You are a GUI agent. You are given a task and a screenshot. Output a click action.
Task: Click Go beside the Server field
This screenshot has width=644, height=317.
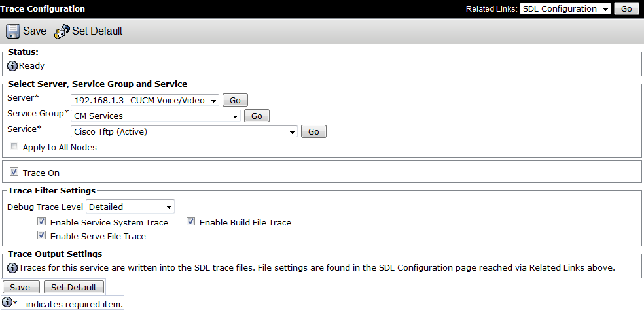pyautogui.click(x=235, y=100)
